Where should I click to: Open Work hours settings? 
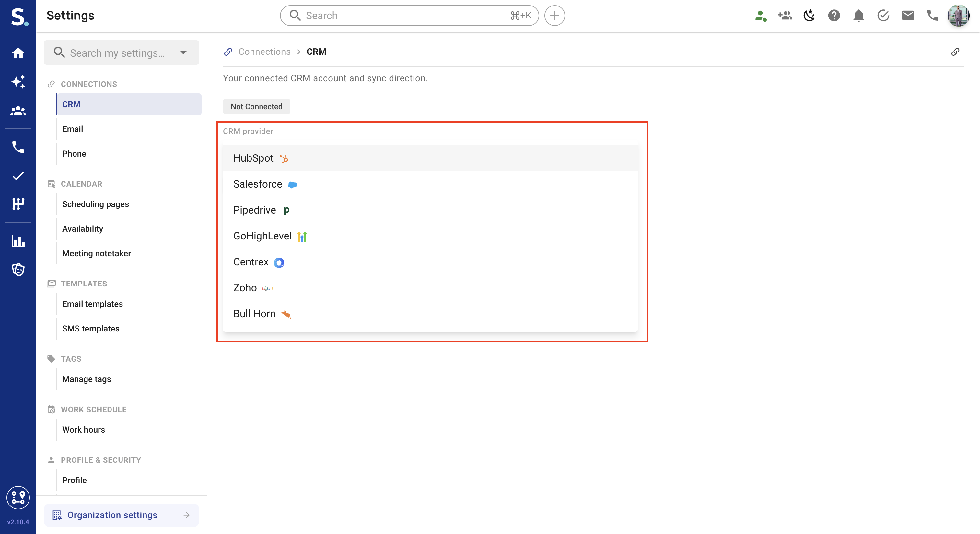[x=129, y=430]
